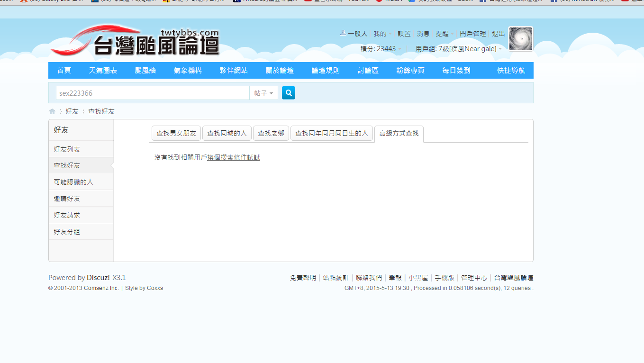The height and width of the screenshot is (363, 644).
Task: Switch to 查找同年同月同日生的人 tab
Action: (x=332, y=133)
